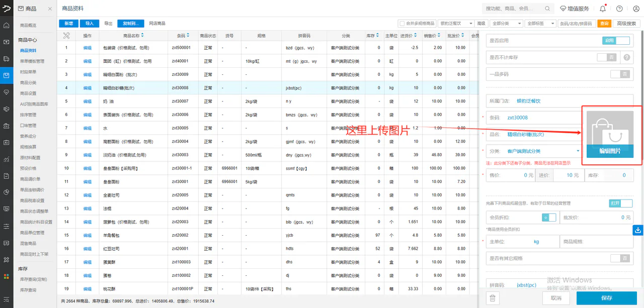Toggle the 是否有其它规格 switch
644x308 pixels.
click(x=620, y=258)
